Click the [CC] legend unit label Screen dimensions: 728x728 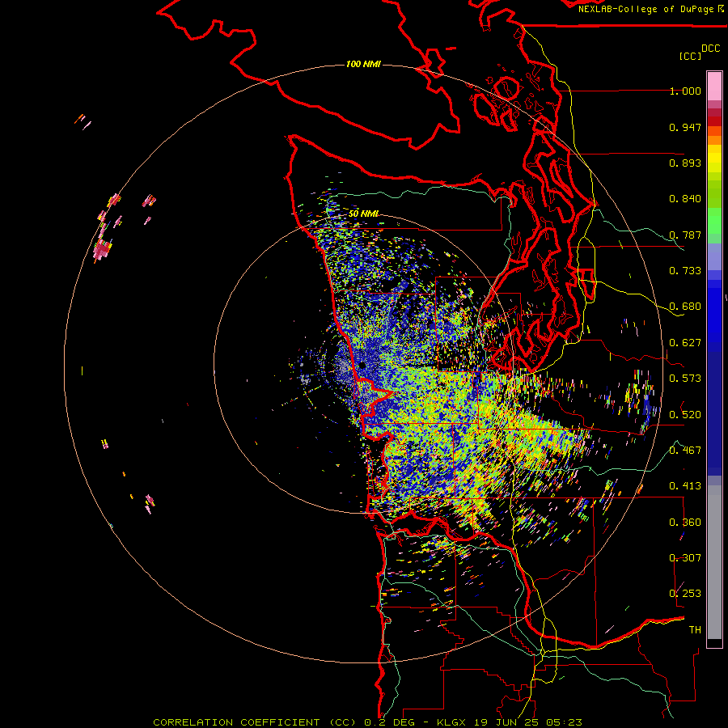pyautogui.click(x=691, y=56)
